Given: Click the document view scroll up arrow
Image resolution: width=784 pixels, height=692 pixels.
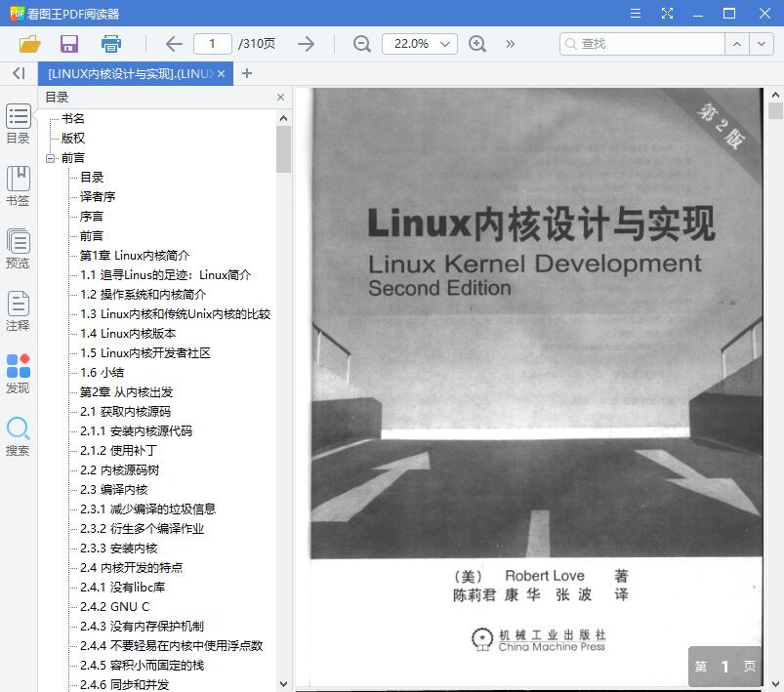Looking at the screenshot, I should pyautogui.click(x=775, y=95).
